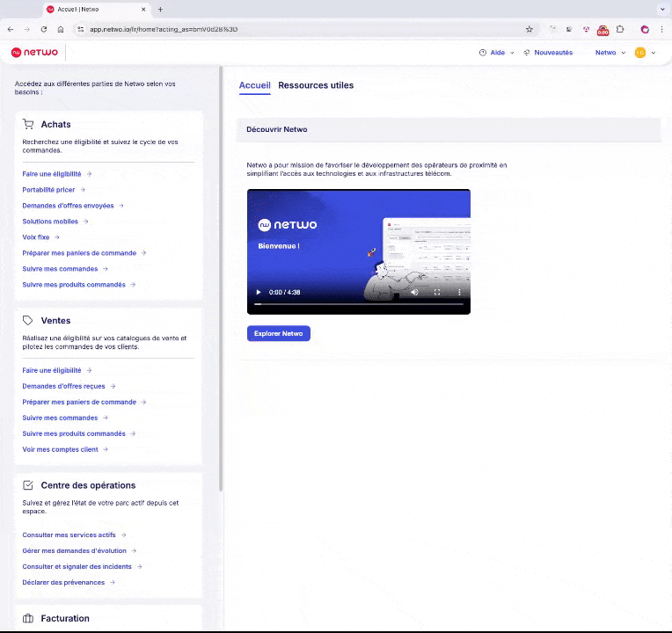Mute the video with the speaker icon
This screenshot has height=633, width=672.
(414, 292)
